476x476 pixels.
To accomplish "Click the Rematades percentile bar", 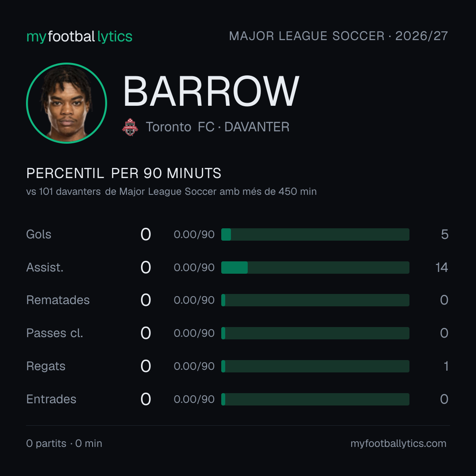I will tap(315, 300).
